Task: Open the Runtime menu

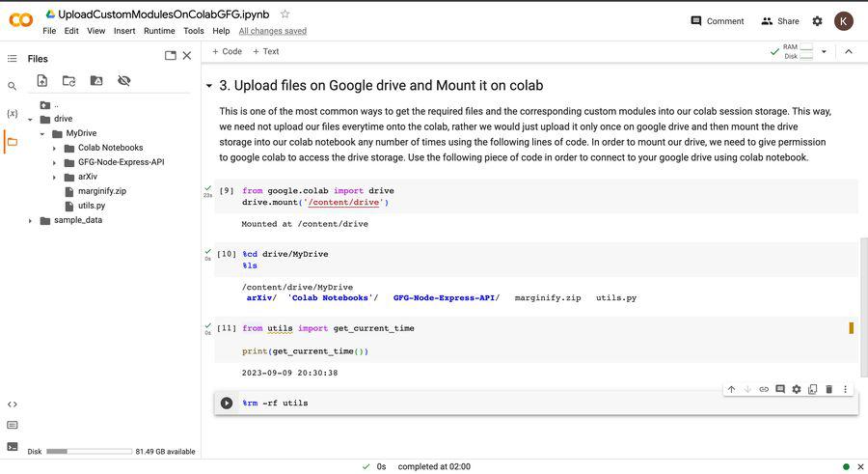Action: [x=159, y=31]
